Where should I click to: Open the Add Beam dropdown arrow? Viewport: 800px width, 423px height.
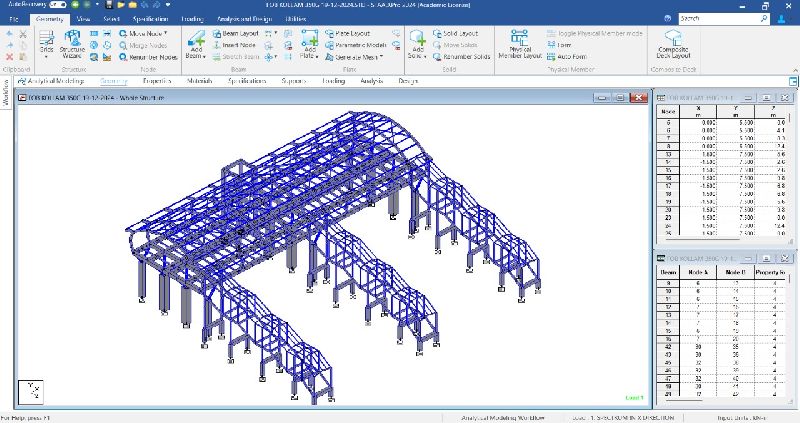click(x=204, y=56)
